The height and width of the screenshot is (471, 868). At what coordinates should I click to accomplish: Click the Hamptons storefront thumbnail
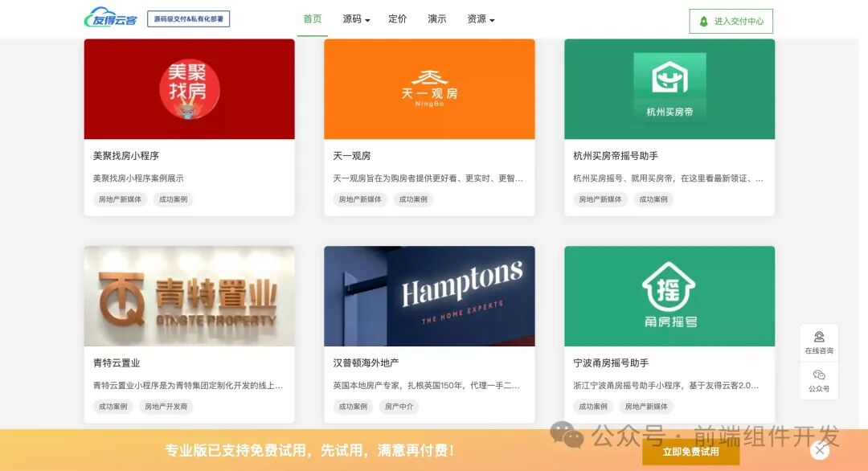pos(428,295)
